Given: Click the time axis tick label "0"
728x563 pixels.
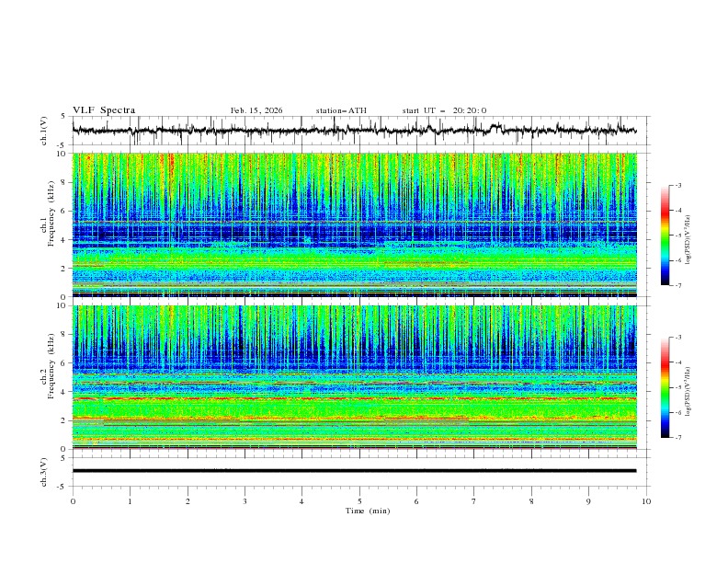Looking at the screenshot, I should coord(73,501).
